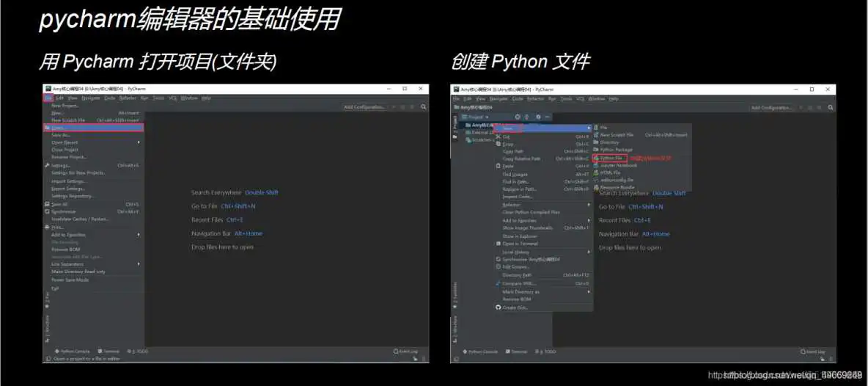Expand the Mark Directory as submenu

[589, 292]
